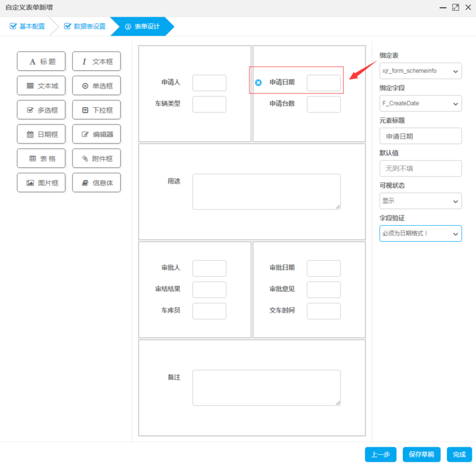Remove the 申请日期 field via delete icon
This screenshot has height=464, width=476.
coord(258,83)
